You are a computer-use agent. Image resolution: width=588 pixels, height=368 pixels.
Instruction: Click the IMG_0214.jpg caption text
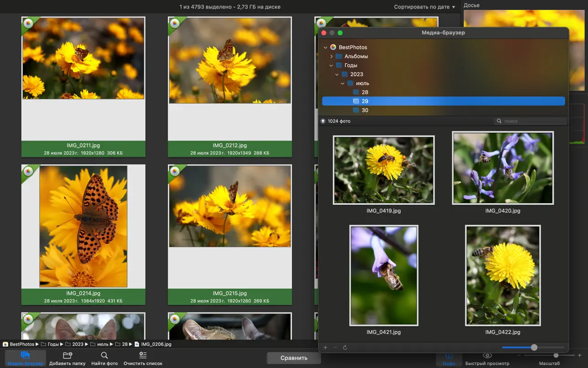coord(83,293)
